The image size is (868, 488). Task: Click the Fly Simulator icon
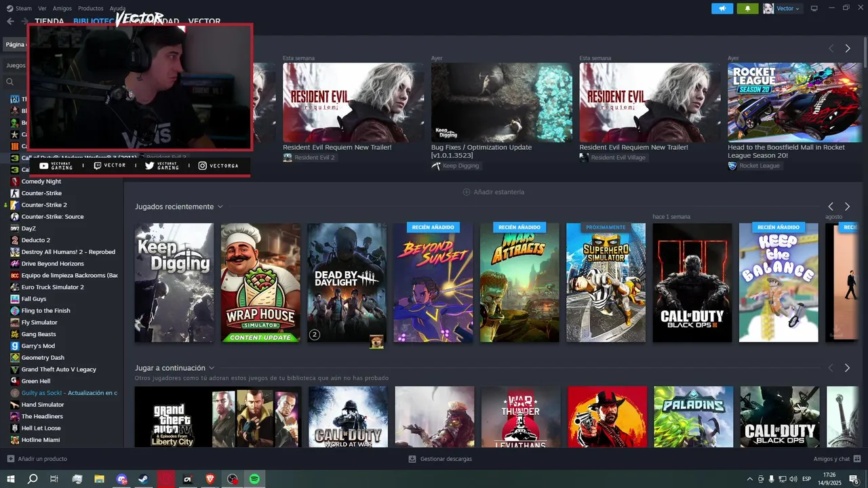point(15,323)
